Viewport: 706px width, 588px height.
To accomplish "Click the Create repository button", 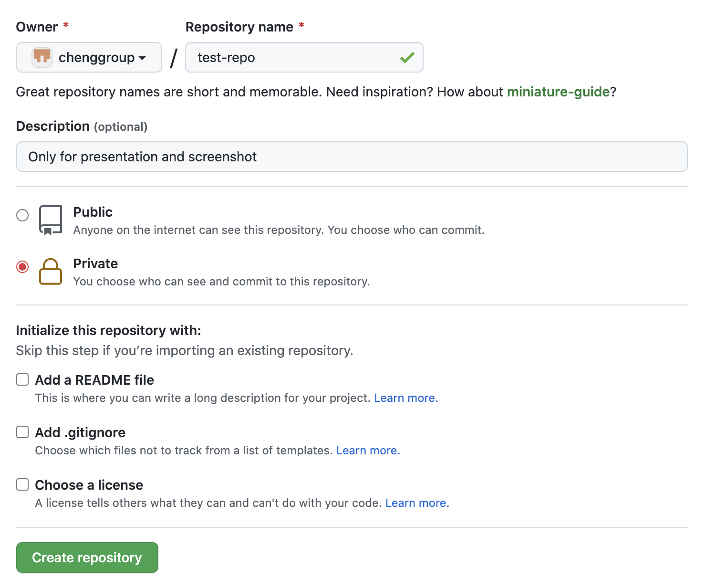I will pyautogui.click(x=87, y=557).
